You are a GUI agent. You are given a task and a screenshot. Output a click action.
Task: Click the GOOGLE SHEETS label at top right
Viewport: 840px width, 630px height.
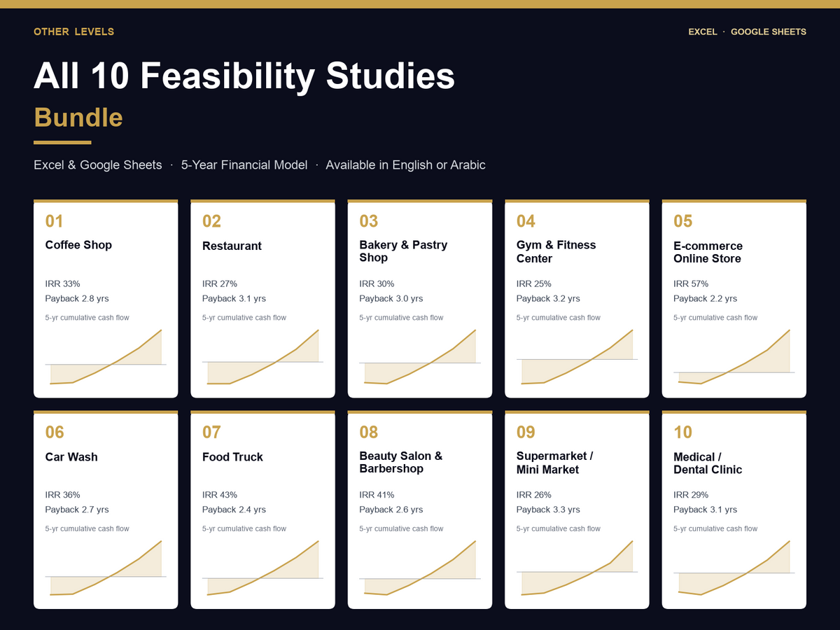[769, 31]
